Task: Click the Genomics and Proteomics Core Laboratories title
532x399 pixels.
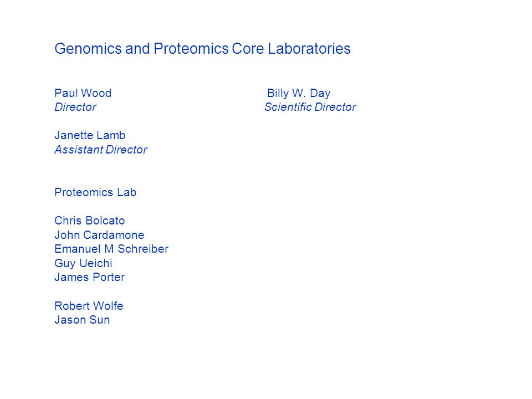Action: click(203, 49)
